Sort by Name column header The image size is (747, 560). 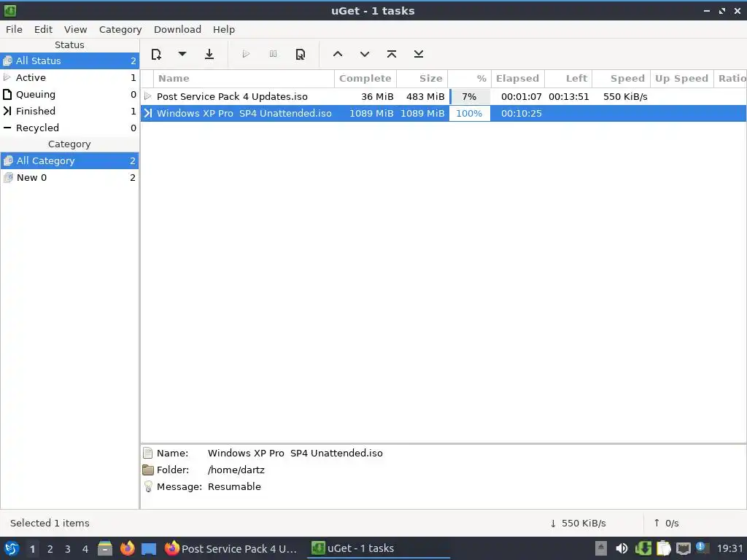(244, 79)
